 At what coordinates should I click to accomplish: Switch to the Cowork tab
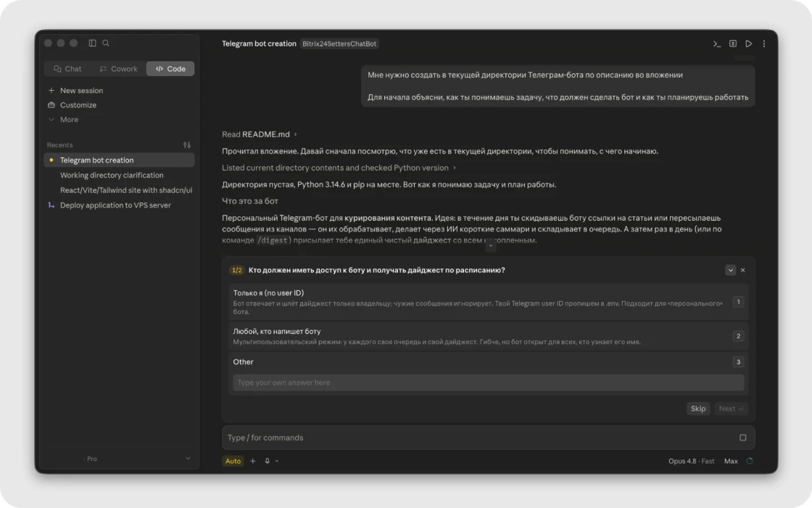pyautogui.click(x=119, y=68)
